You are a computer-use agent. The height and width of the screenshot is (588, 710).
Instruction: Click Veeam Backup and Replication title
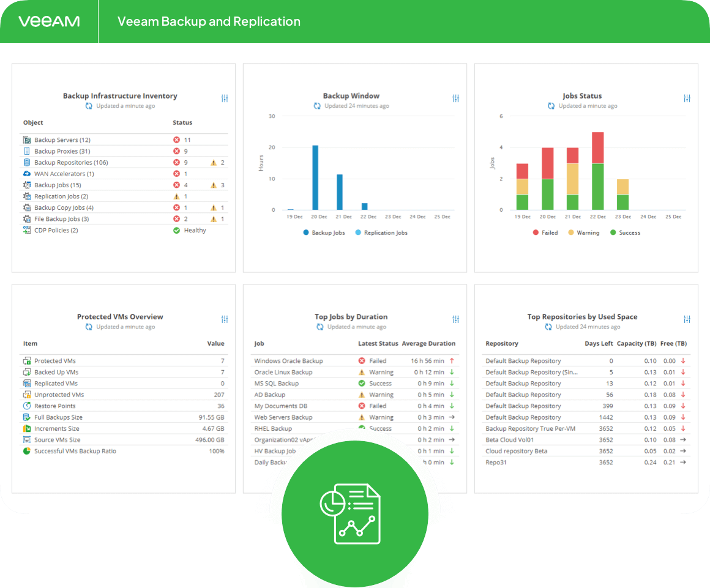point(209,21)
